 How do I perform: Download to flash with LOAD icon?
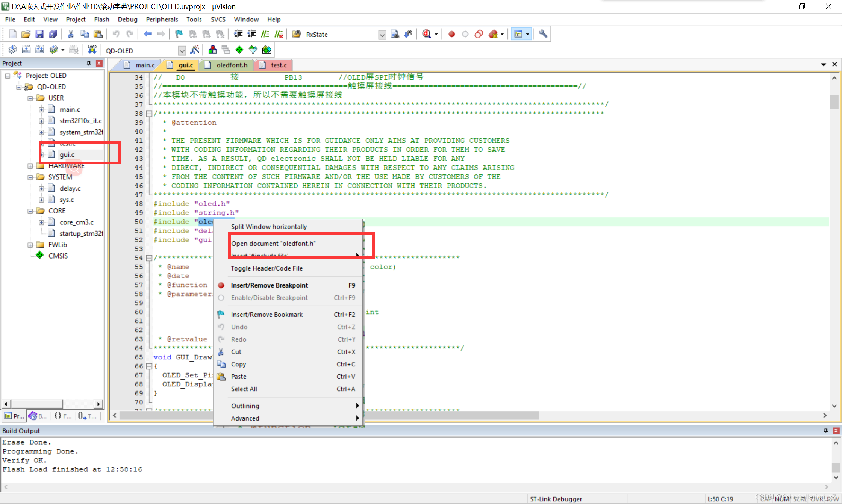92,50
